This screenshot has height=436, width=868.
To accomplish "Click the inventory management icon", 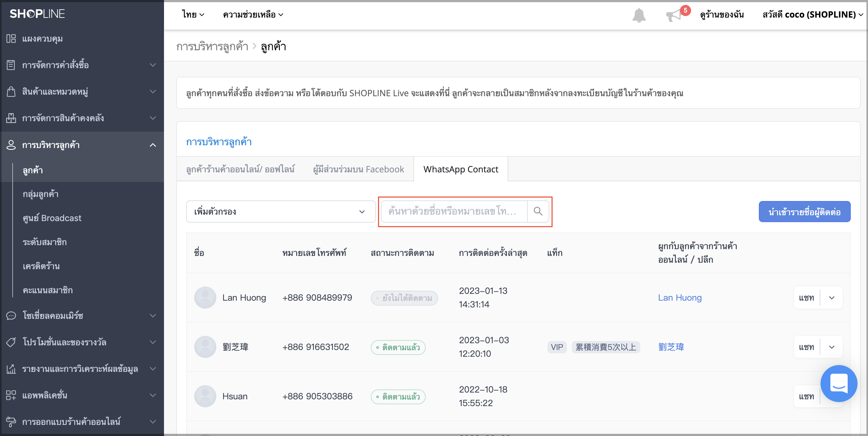I will click(x=11, y=118).
